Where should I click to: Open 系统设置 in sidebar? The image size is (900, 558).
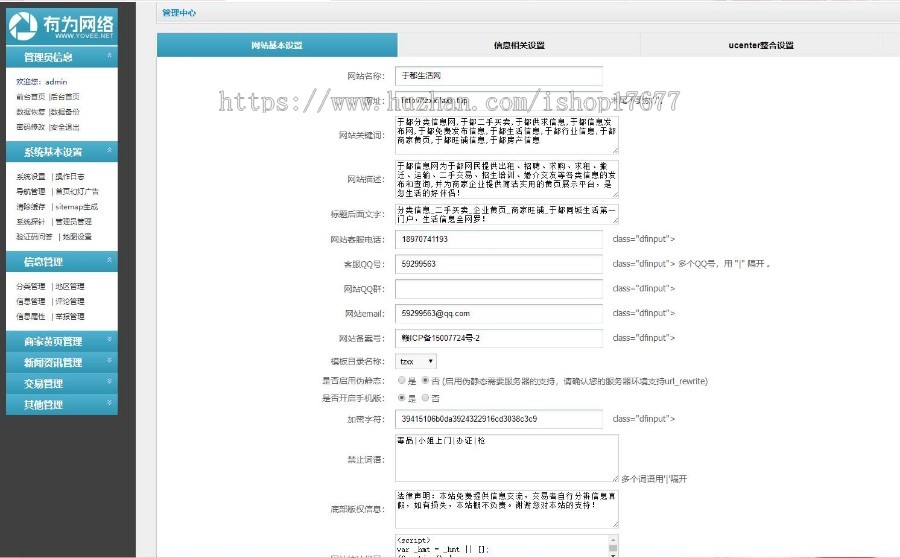30,176
